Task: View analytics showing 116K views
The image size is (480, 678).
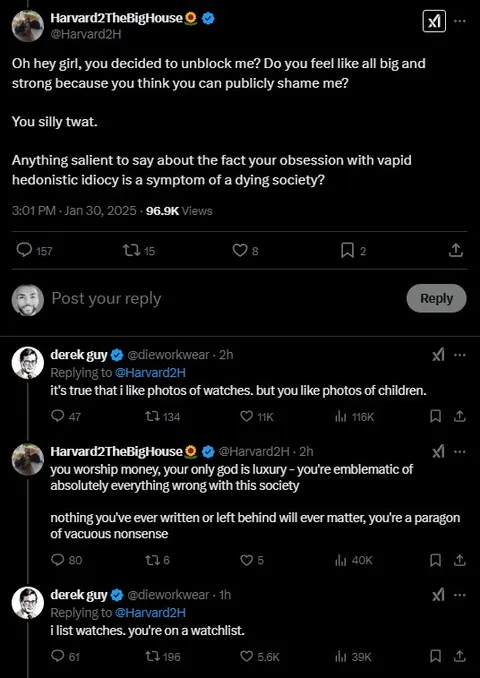Action: tap(354, 416)
